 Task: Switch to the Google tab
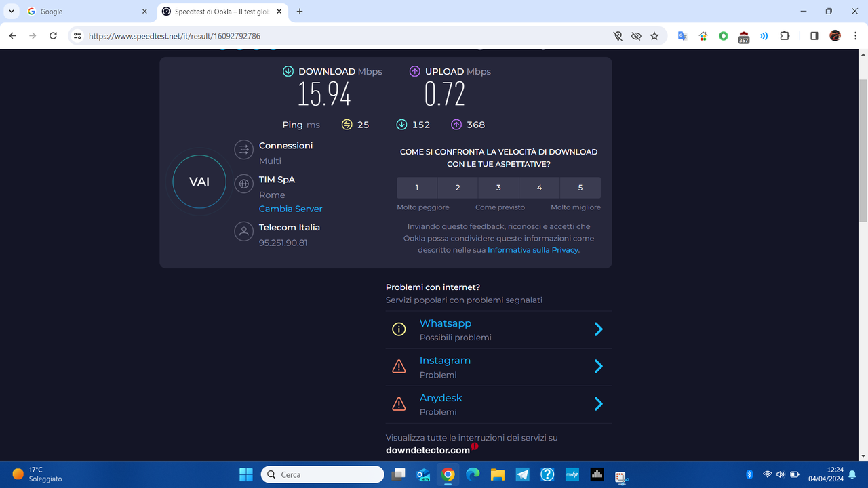[x=87, y=12]
